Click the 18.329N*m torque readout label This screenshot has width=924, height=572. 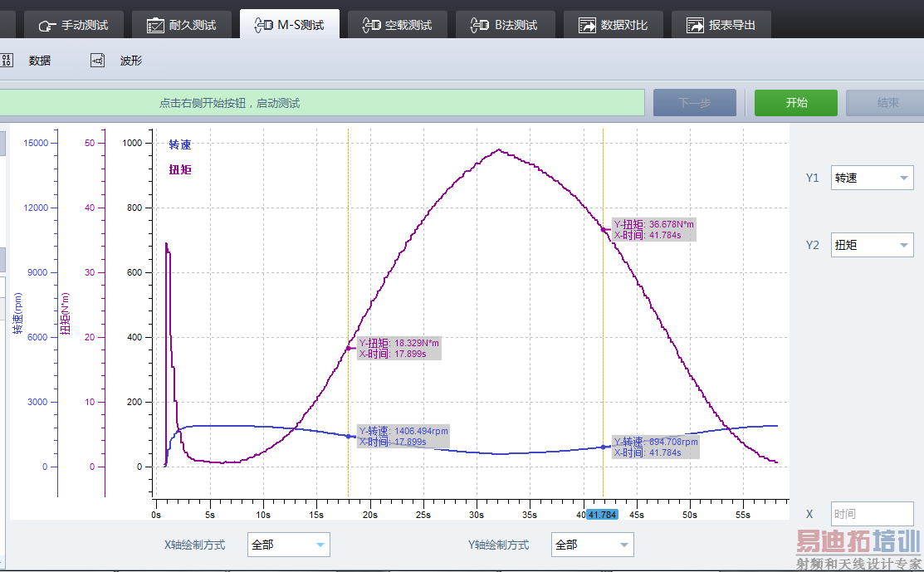tap(399, 348)
